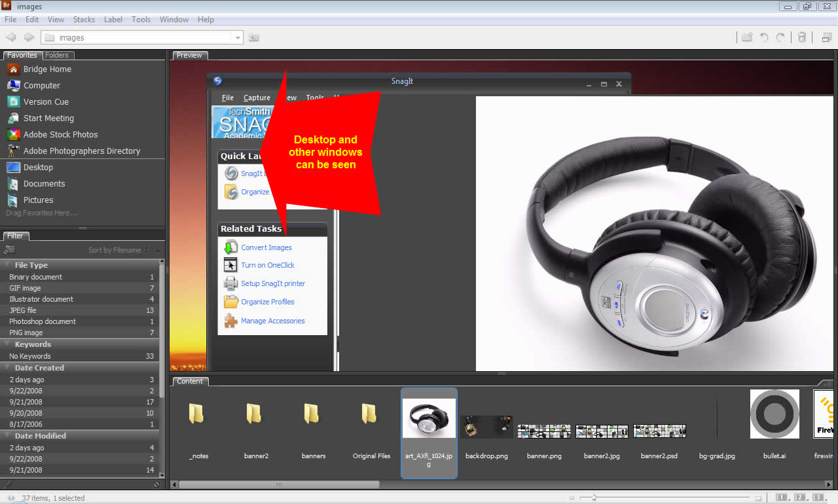Go to Desktop in Favorites
Viewport: 838px width, 504px height.
[30, 167]
